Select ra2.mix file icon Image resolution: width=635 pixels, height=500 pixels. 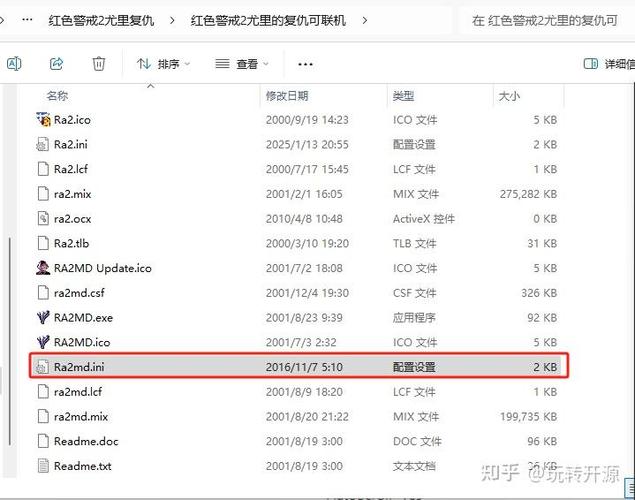(x=43, y=194)
